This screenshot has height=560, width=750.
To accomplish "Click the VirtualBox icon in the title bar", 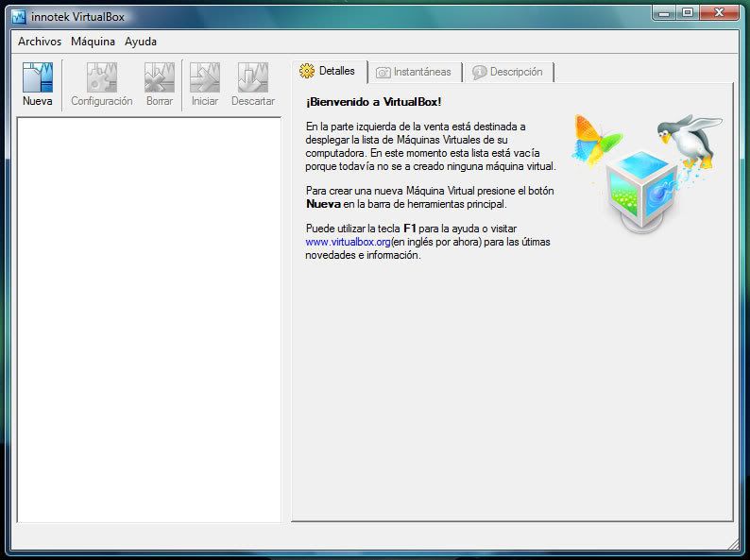I will pyautogui.click(x=19, y=17).
